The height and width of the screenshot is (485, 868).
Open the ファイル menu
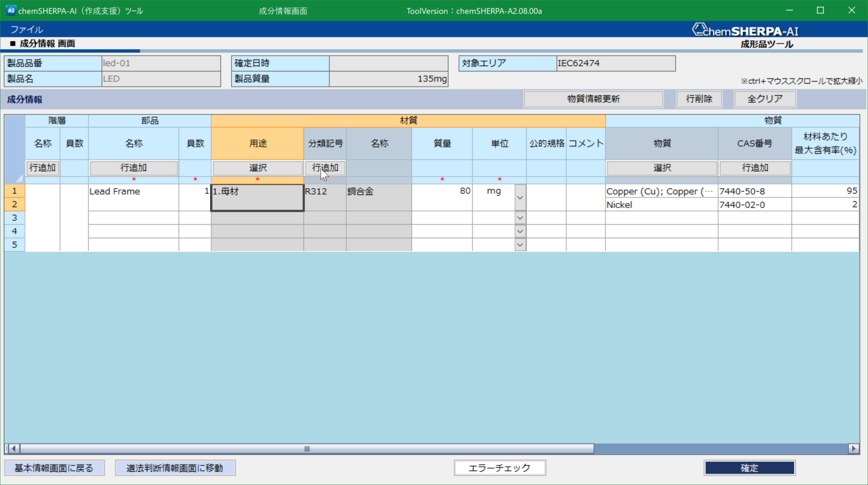(27, 29)
